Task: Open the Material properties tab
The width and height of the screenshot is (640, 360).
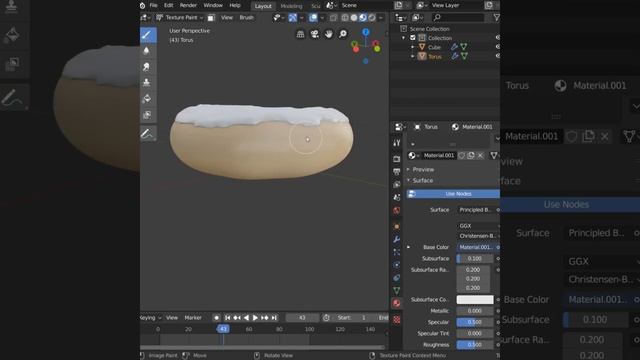Action: tap(397, 303)
